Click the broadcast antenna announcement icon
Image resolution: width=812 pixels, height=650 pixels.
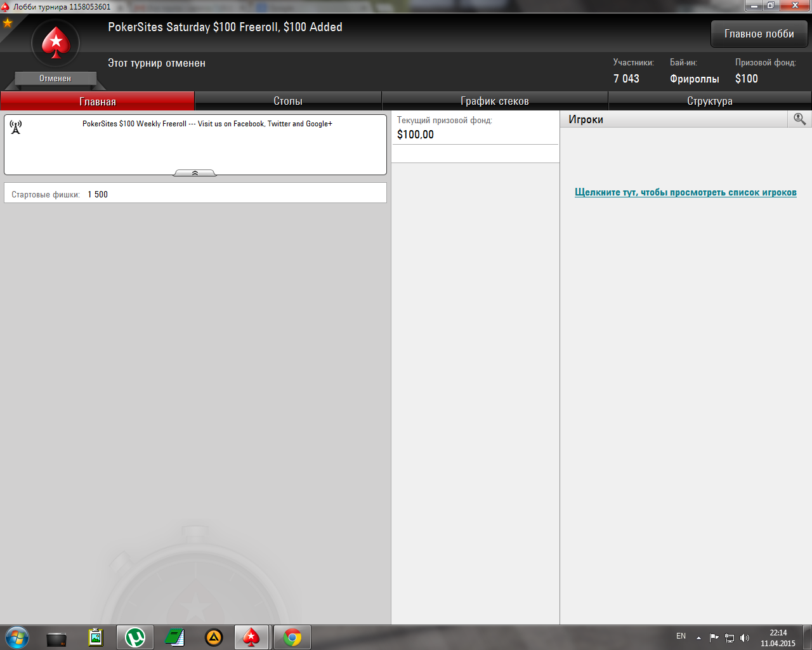pos(16,127)
